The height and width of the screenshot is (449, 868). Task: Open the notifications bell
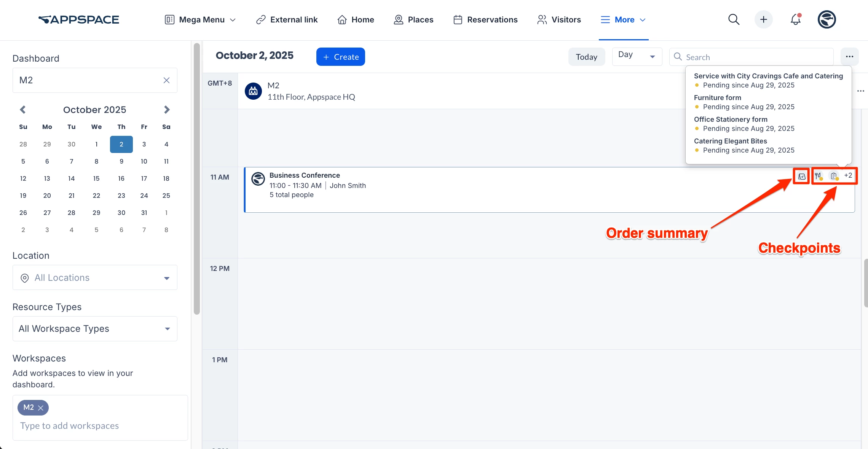[x=795, y=19]
